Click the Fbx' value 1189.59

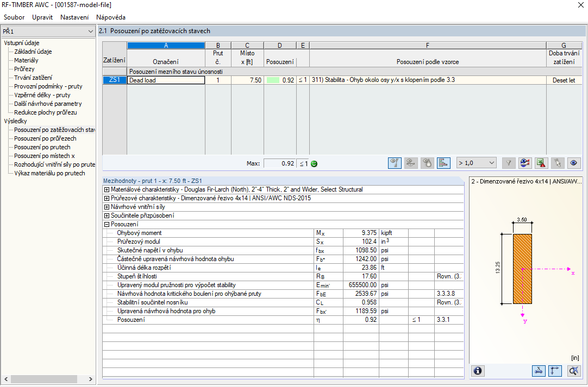pos(361,311)
